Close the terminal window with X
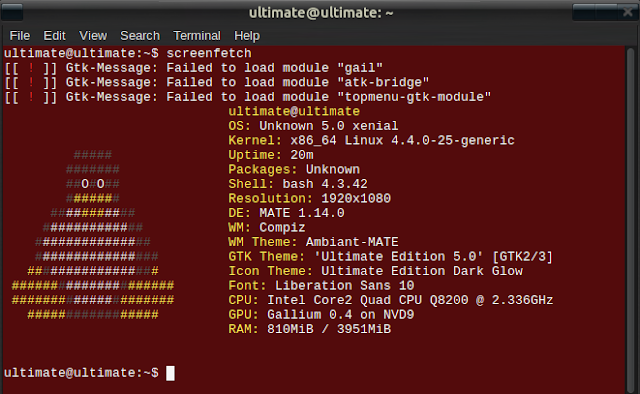640x394 pixels. pyautogui.click(x=628, y=12)
